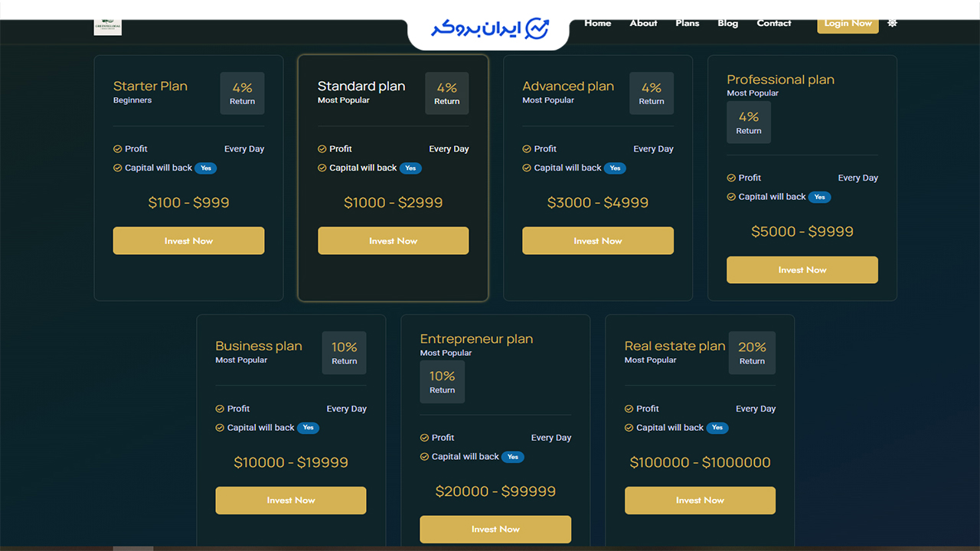Click the Profit check icon in Business plan
Image resolution: width=980 pixels, height=551 pixels.
pos(220,409)
